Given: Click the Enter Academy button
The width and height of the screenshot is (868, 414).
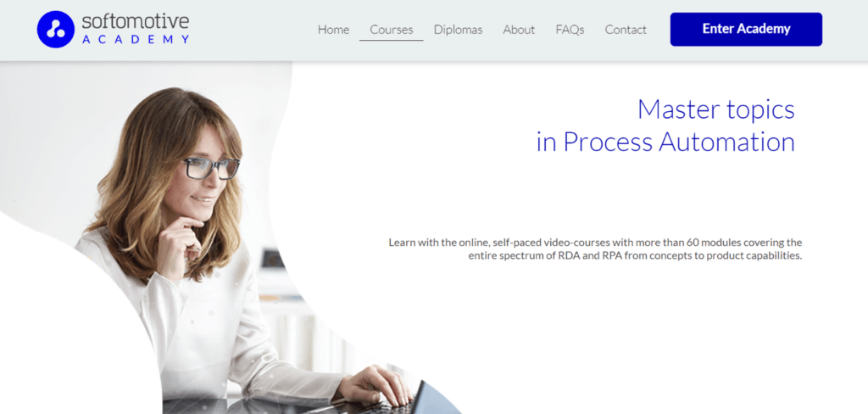Looking at the screenshot, I should [x=746, y=29].
